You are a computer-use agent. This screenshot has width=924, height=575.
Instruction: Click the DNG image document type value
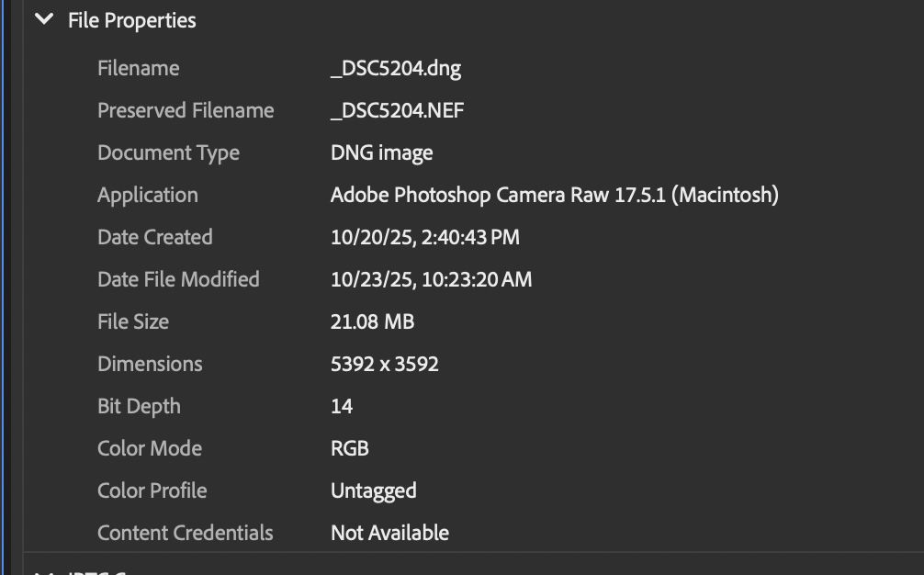[381, 152]
